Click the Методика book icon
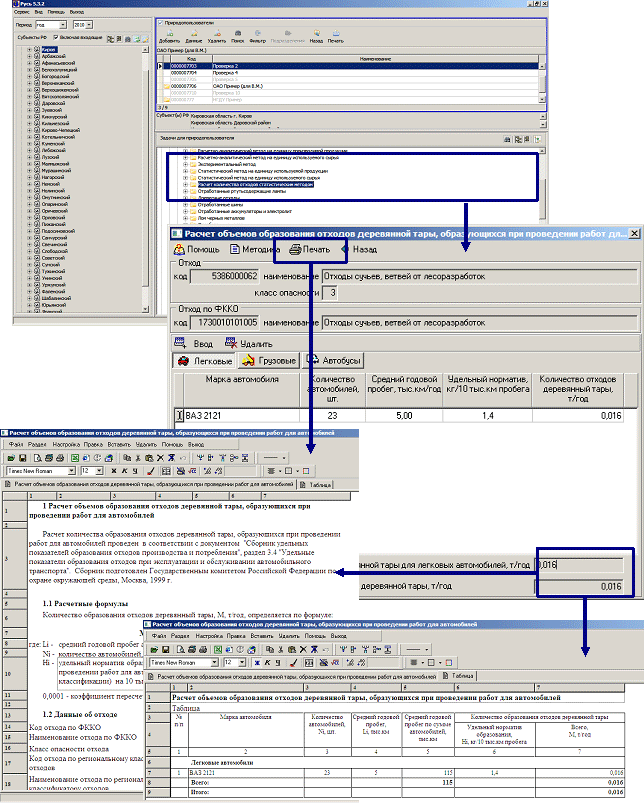The width and height of the screenshot is (644, 803). coord(251,249)
